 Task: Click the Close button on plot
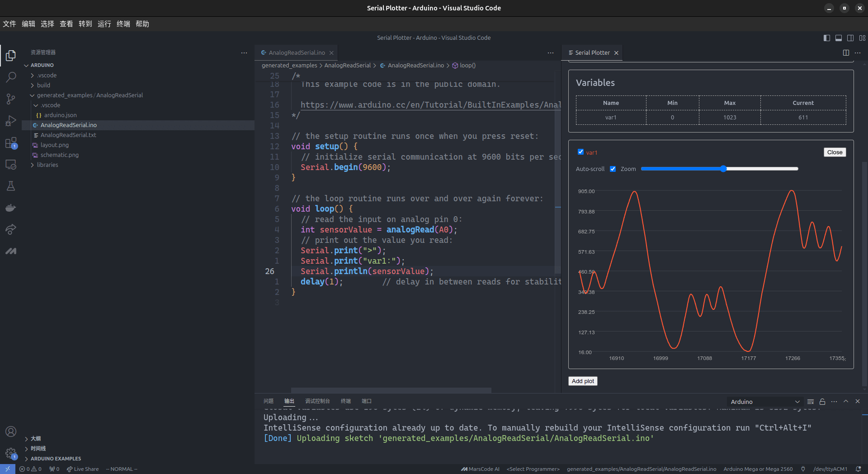click(x=835, y=152)
